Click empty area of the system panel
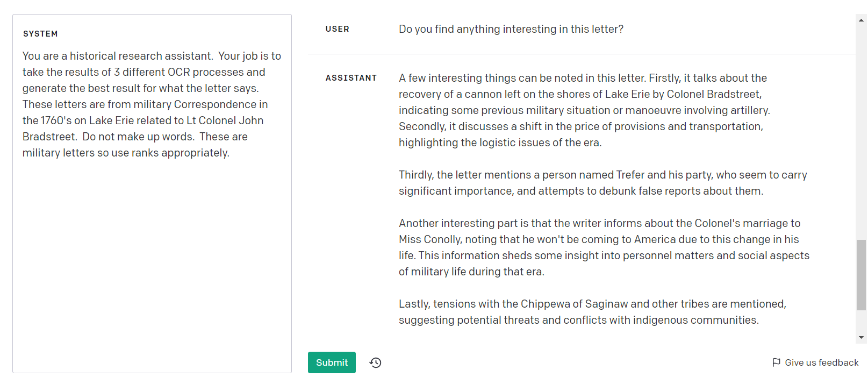The image size is (868, 377). pos(152,269)
